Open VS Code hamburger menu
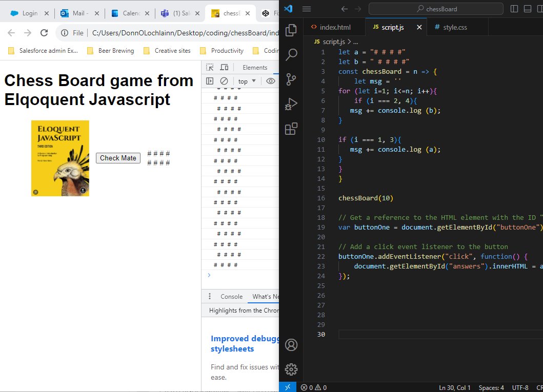This screenshot has width=543, height=392. [x=307, y=9]
